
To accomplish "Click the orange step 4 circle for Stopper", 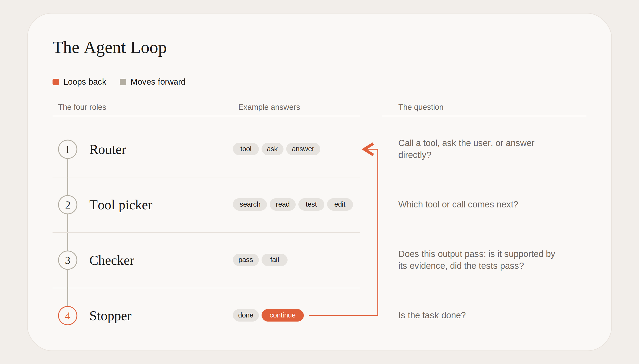I will [68, 316].
